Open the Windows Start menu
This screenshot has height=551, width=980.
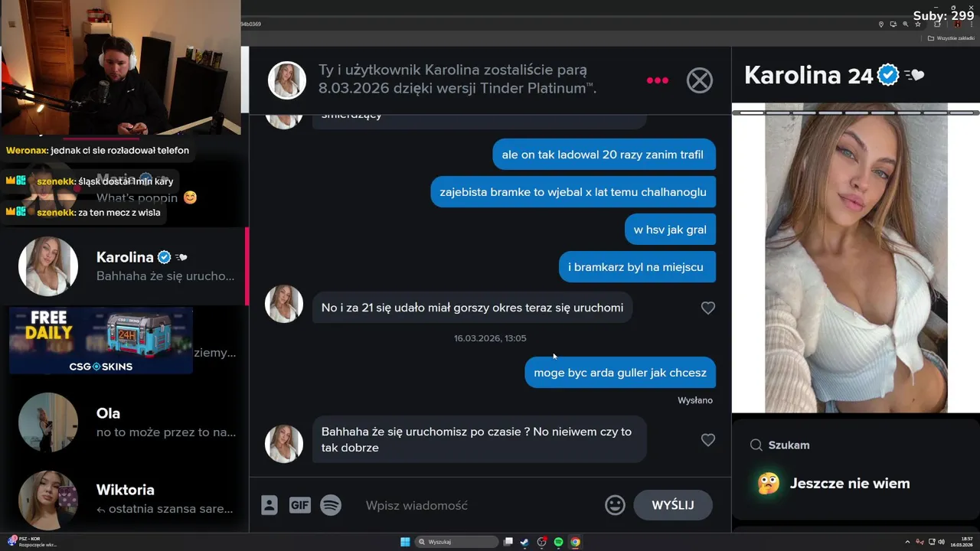tap(405, 542)
